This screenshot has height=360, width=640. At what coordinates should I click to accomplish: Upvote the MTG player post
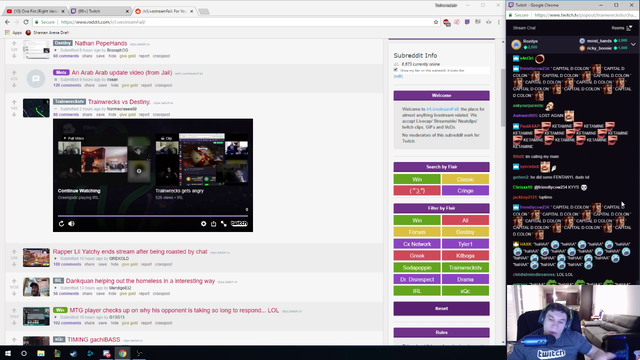[14, 311]
